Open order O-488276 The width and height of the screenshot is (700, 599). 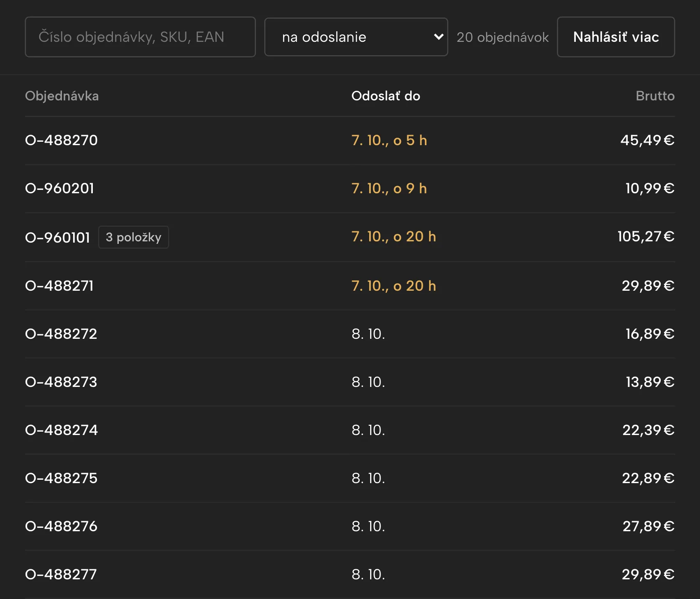[61, 526]
